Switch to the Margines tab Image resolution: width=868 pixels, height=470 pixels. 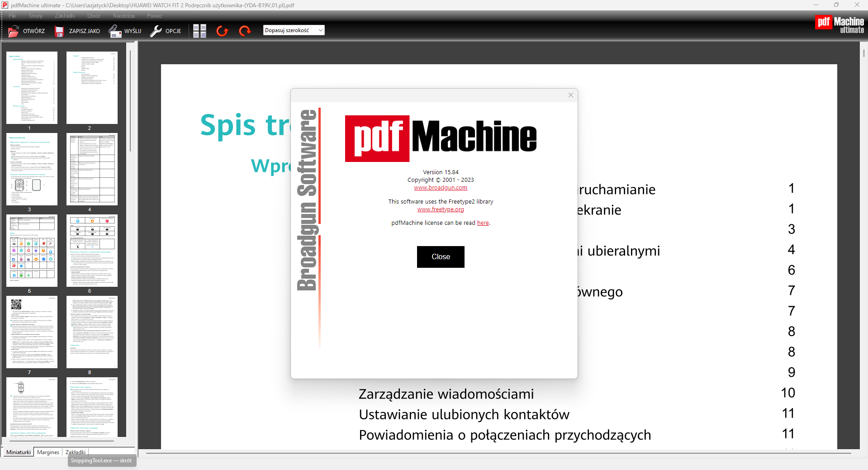tap(48, 452)
